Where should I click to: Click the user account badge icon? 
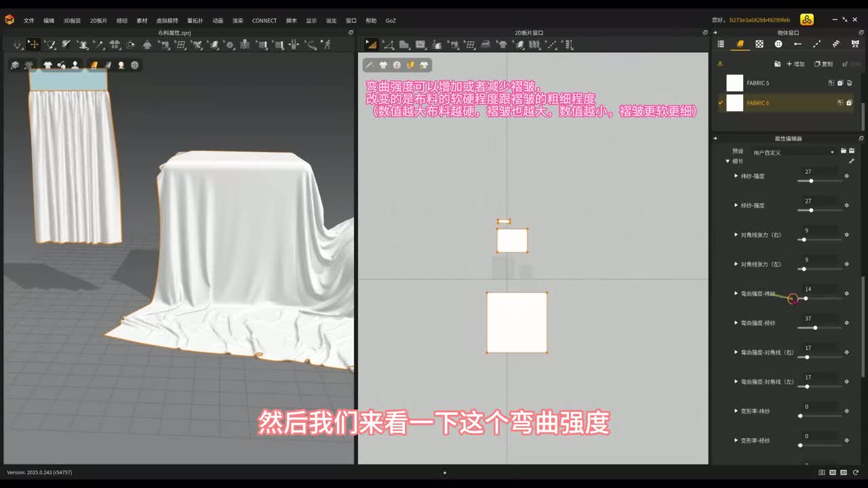click(807, 20)
